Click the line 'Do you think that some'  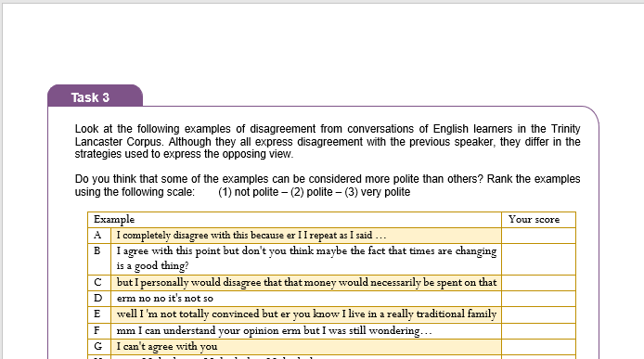click(328, 179)
